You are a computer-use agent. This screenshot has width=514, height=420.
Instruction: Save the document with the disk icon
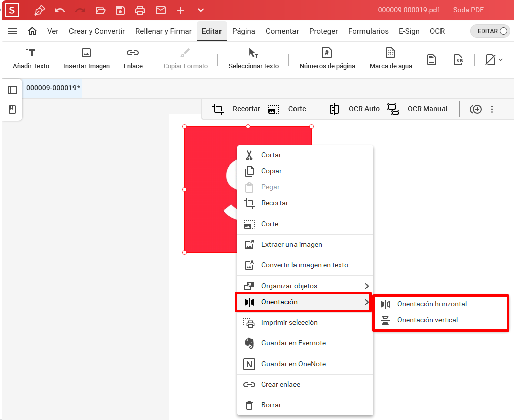[120, 10]
